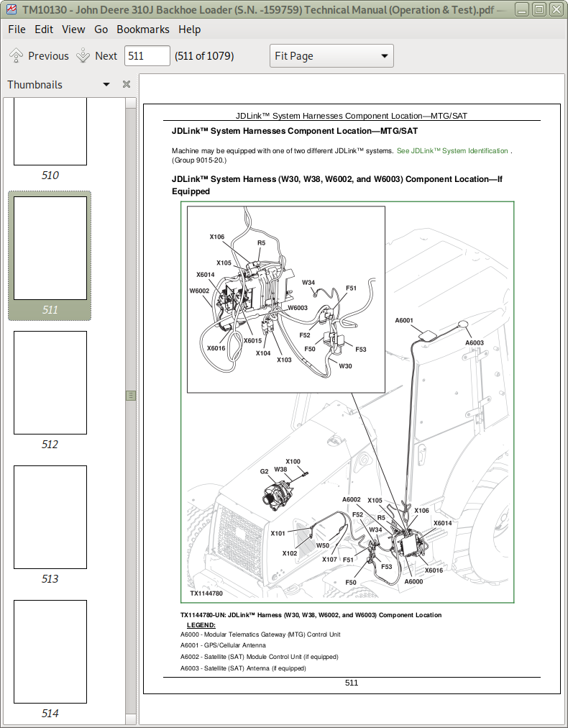
Task: Click the 'X100' connector label in diagram
Action: [293, 462]
